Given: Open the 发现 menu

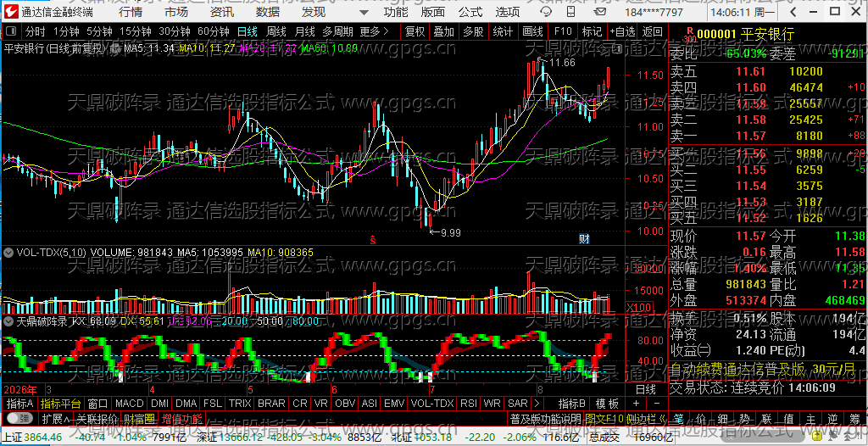Looking at the screenshot, I should click(314, 12).
